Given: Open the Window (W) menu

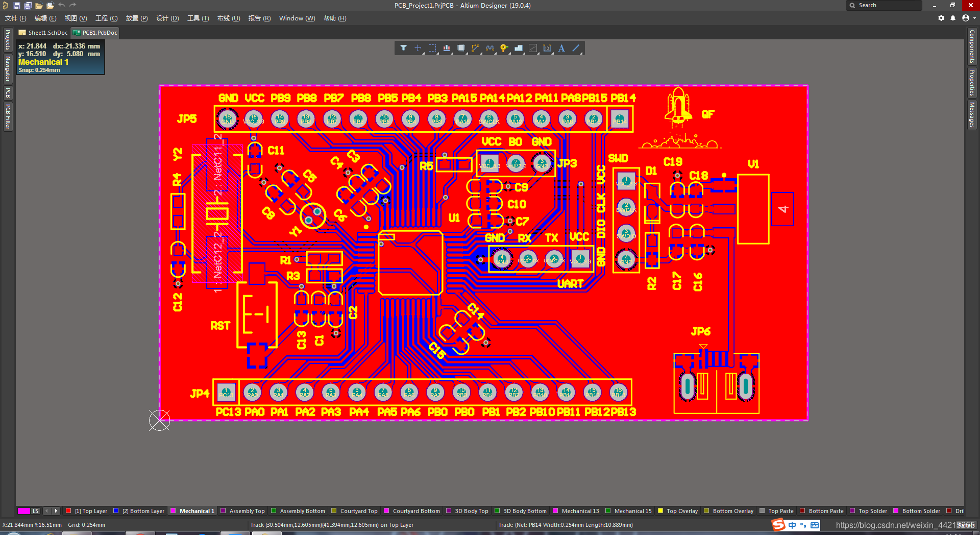Looking at the screenshot, I should coord(297,18).
